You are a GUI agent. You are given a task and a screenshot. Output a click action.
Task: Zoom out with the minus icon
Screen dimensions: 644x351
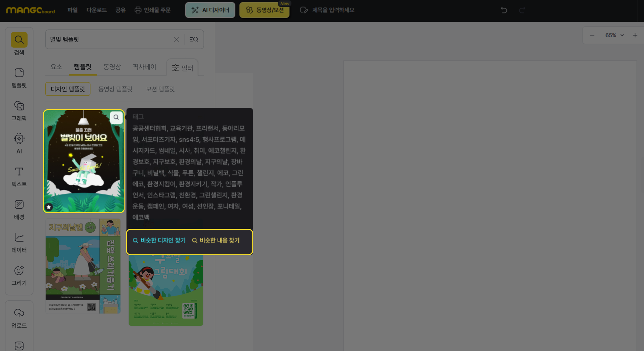click(592, 35)
